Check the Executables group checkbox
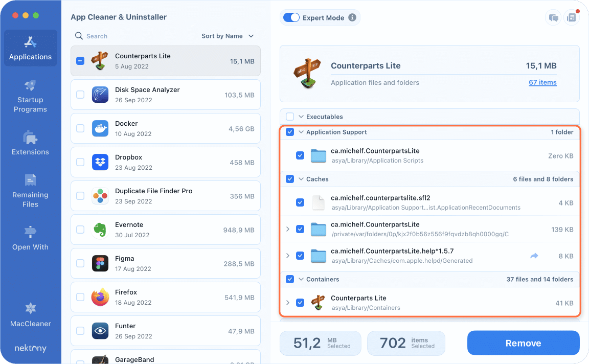The height and width of the screenshot is (364, 589). click(290, 117)
